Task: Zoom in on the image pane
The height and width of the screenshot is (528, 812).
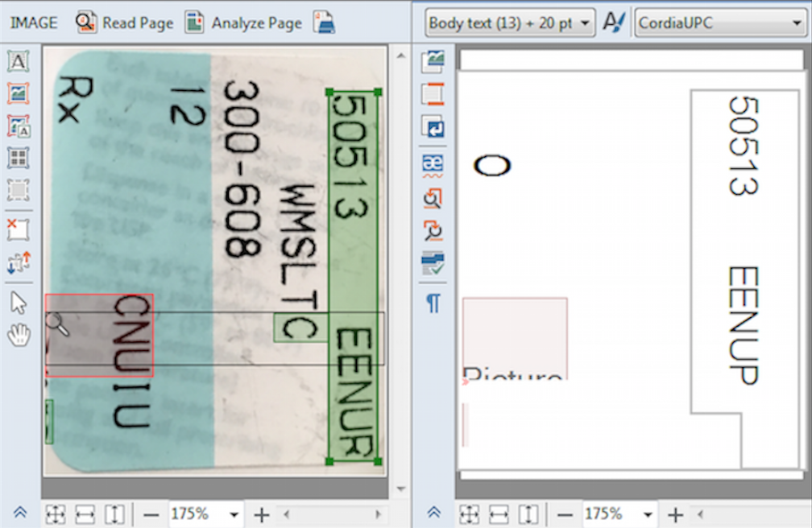Action: pos(262,514)
